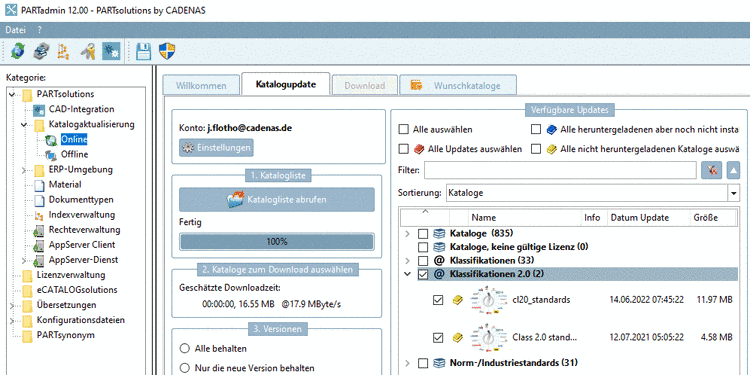Click the keys toolbar icon
This screenshot has width=750, height=375.
point(88,50)
